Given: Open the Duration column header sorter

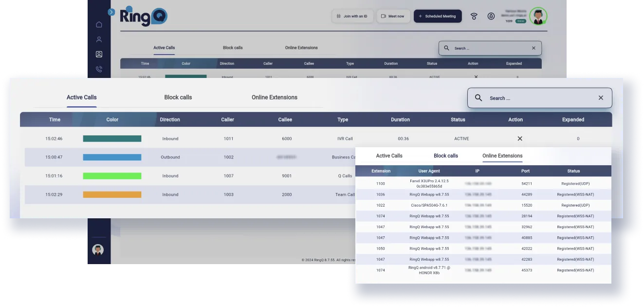Looking at the screenshot, I should click(400, 119).
